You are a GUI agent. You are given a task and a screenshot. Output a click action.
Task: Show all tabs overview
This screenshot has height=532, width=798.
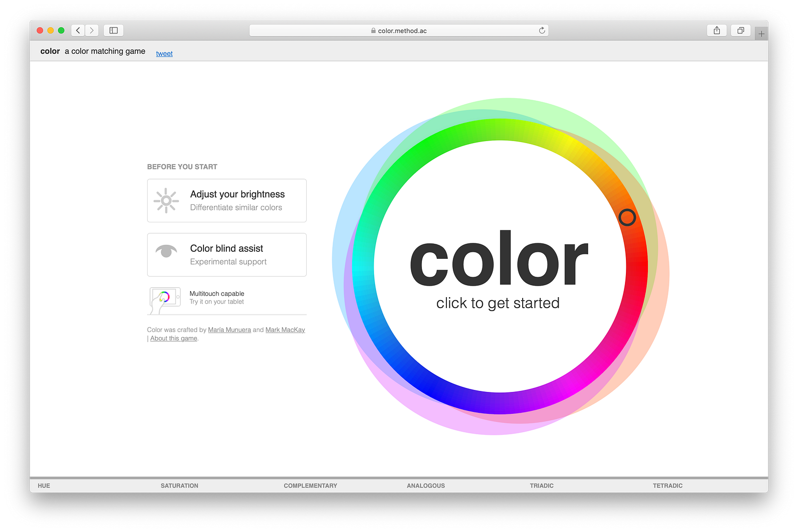click(x=741, y=30)
